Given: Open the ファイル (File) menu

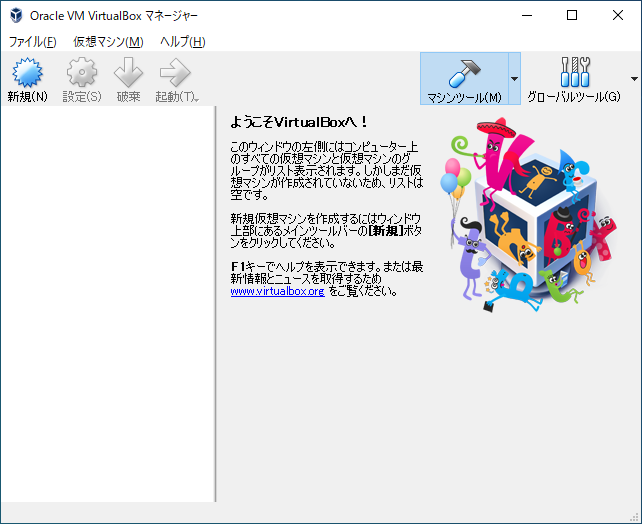Looking at the screenshot, I should 32,41.
